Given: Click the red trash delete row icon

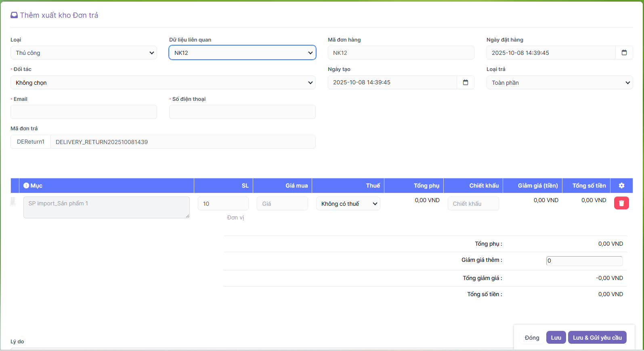Looking at the screenshot, I should (x=621, y=203).
